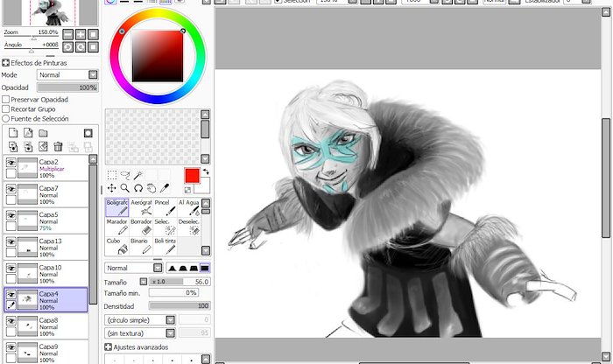Screen dimensions: 613x364
Task: Rotate the view counterclockwise
Action: pos(68,47)
